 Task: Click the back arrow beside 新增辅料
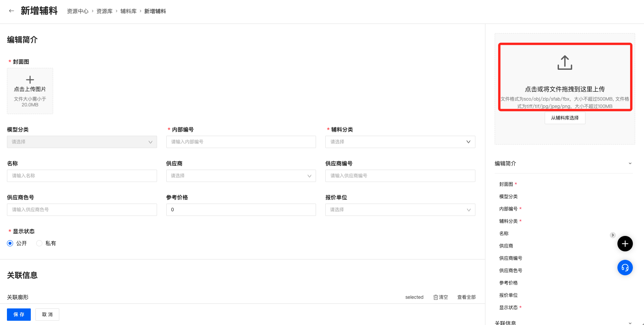click(x=12, y=11)
